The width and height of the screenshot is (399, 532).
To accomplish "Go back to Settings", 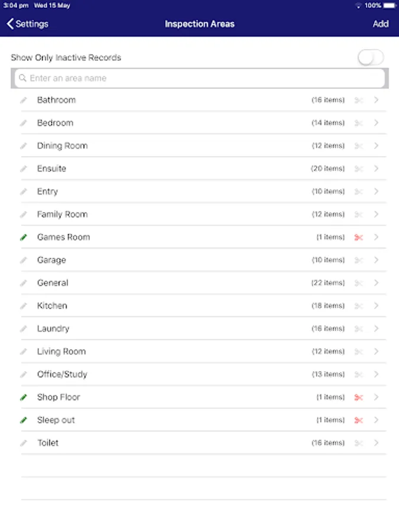I will tap(28, 24).
